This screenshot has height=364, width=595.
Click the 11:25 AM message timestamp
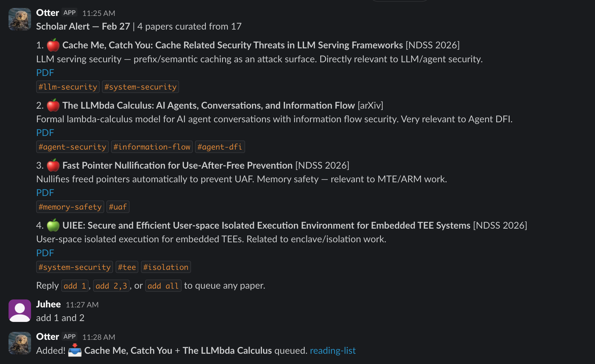point(99,13)
